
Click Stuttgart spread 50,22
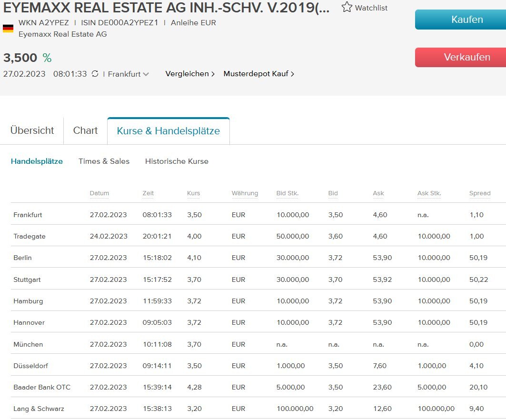[x=478, y=280]
